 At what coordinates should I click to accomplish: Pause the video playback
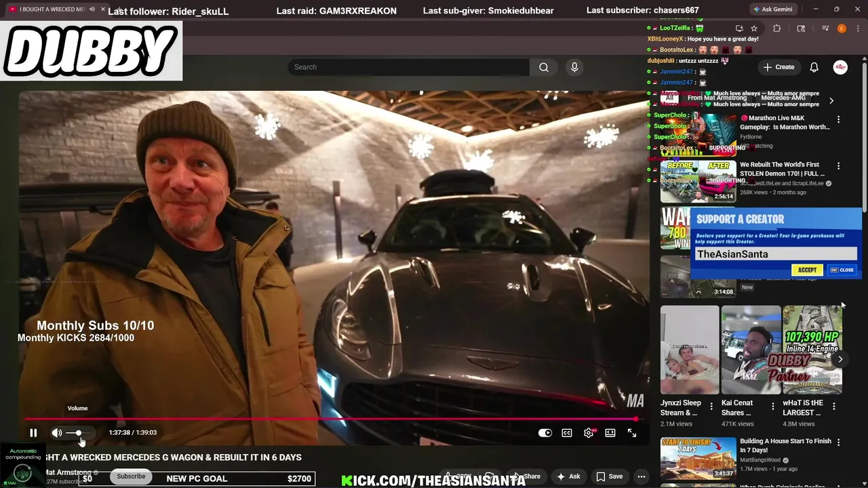point(33,432)
